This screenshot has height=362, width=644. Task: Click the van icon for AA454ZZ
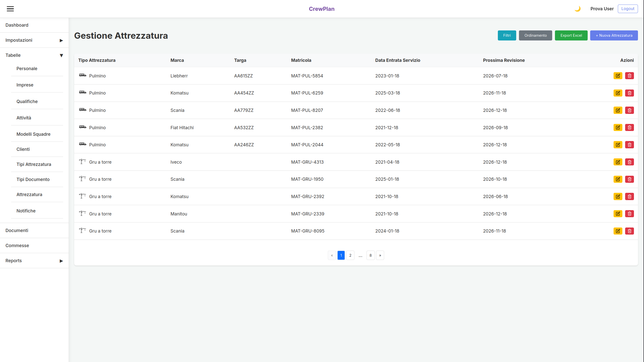point(83,93)
